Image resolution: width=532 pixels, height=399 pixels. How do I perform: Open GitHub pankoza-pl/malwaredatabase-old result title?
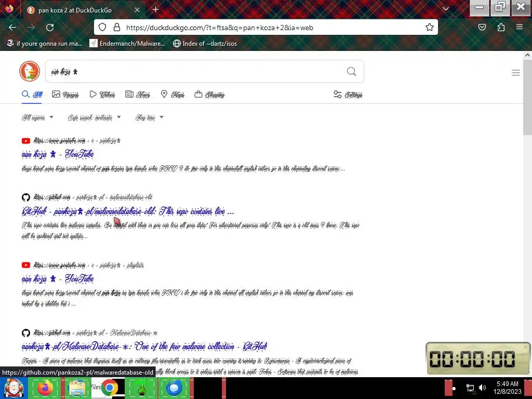click(128, 211)
